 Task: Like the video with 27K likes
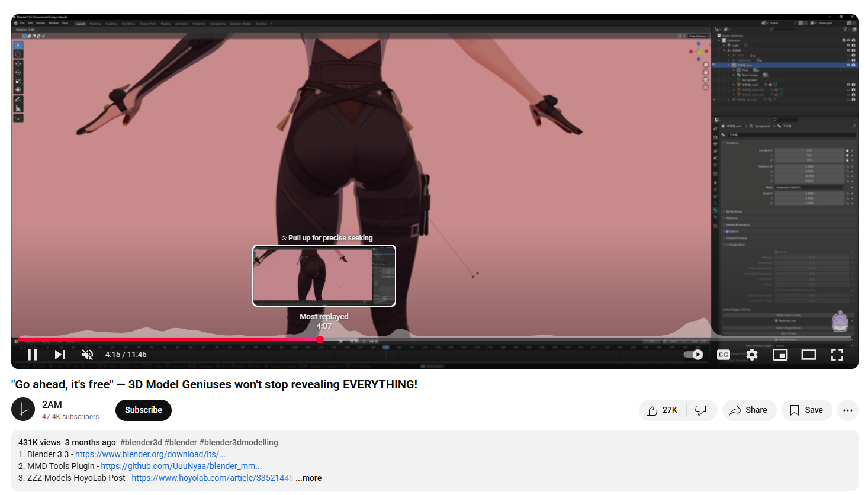point(663,410)
